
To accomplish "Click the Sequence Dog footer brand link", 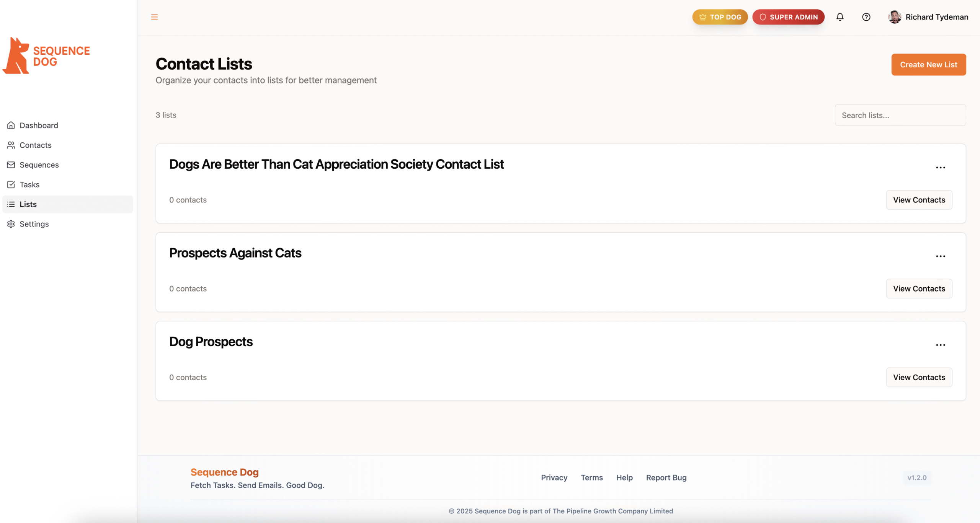I will coord(225,472).
